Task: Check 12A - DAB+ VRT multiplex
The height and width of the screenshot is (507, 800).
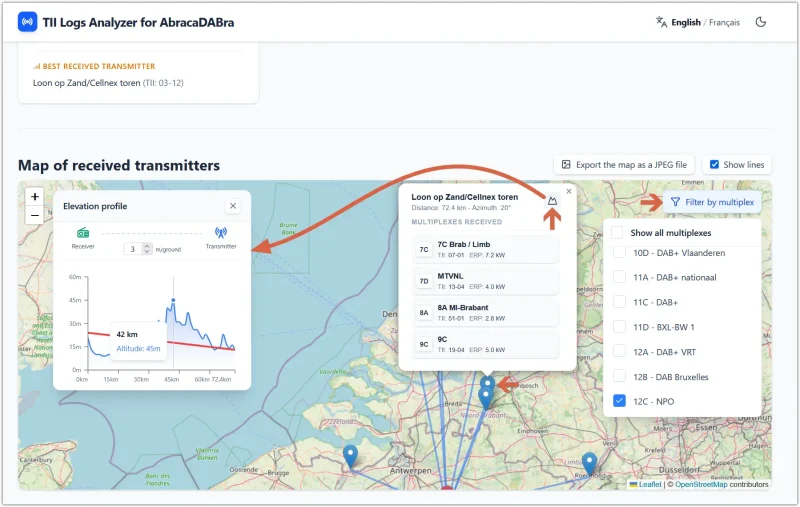Action: 619,351
